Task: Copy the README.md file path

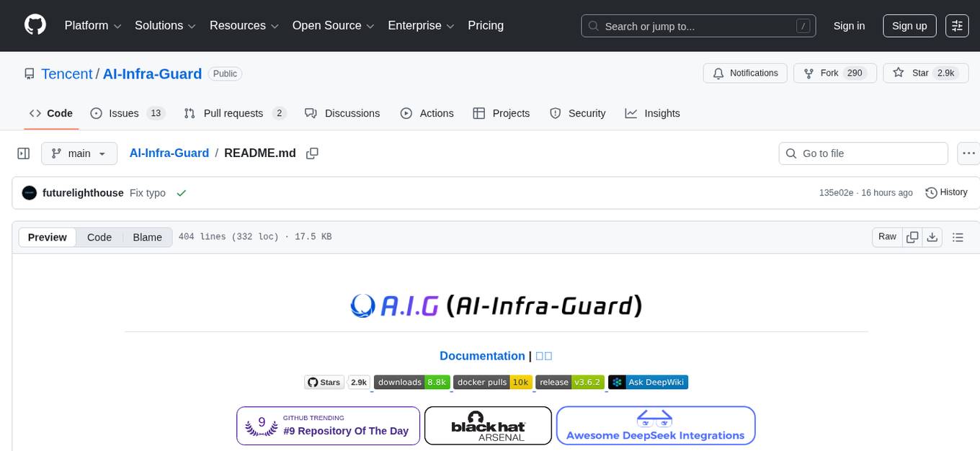Action: click(x=312, y=153)
